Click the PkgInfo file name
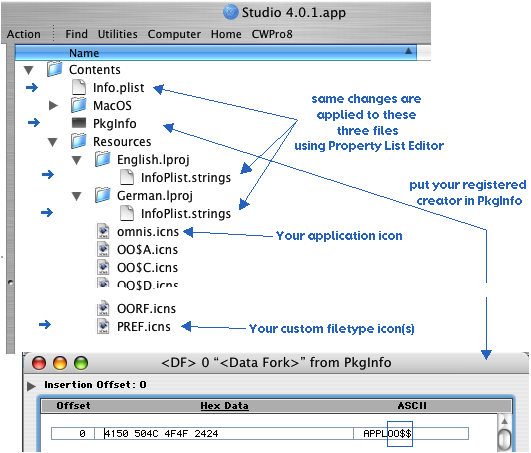Image resolution: width=531 pixels, height=453 pixels. (114, 124)
